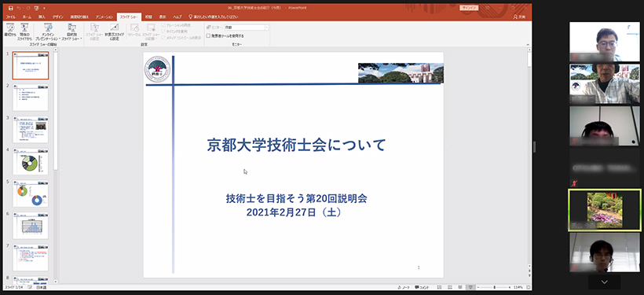644x295 pixels.
Task: Switch to the View (表示) tab
Action: click(x=163, y=17)
